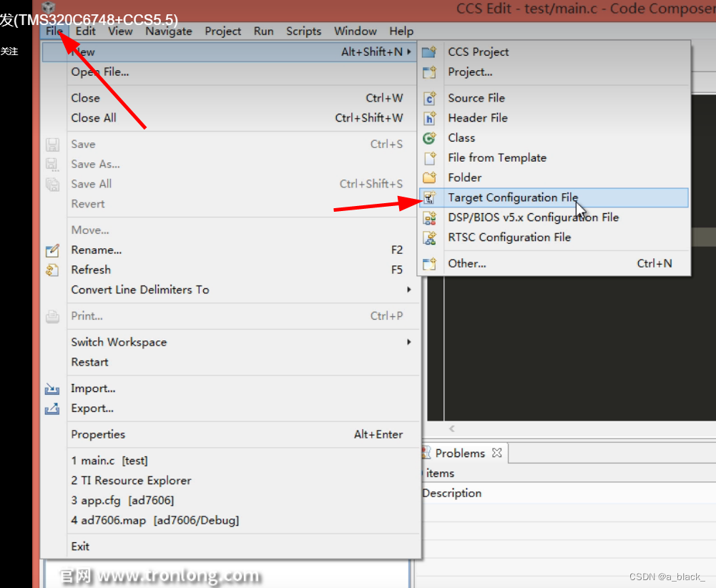Choose Other... in New submenu
The width and height of the screenshot is (716, 588).
554,263
